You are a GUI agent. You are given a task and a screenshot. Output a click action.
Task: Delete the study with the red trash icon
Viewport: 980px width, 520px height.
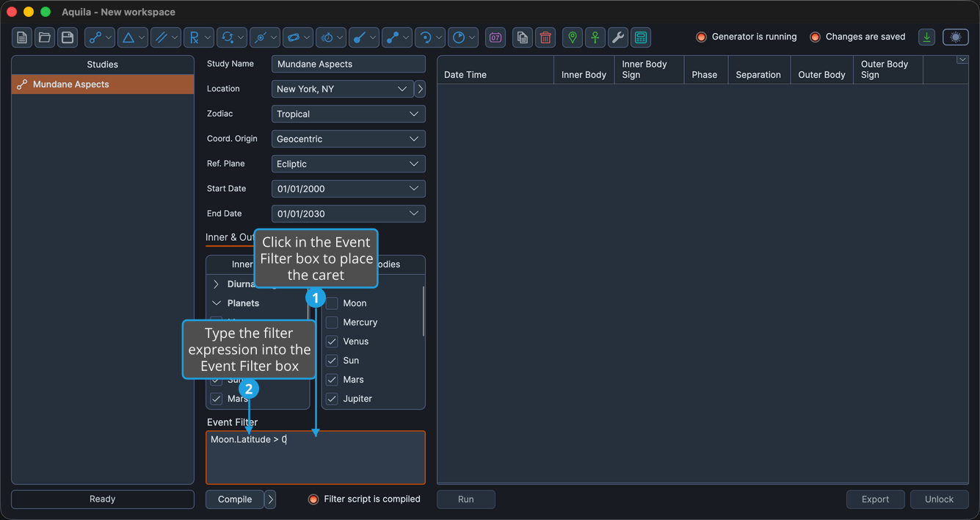pos(545,37)
